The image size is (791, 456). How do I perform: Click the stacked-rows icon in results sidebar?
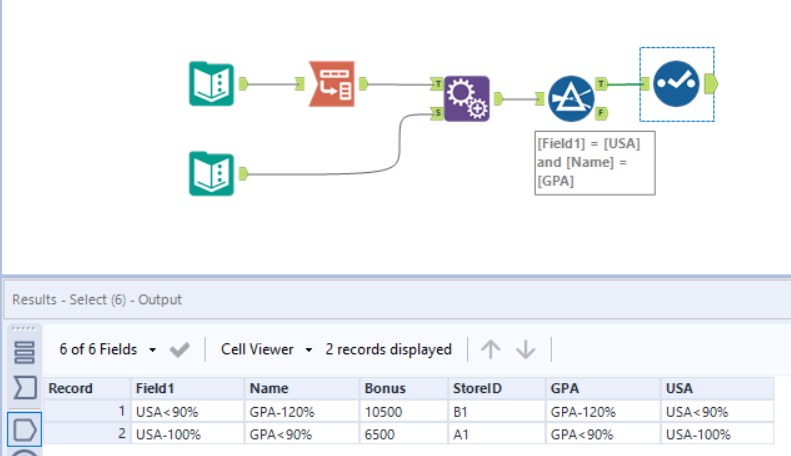pos(25,352)
